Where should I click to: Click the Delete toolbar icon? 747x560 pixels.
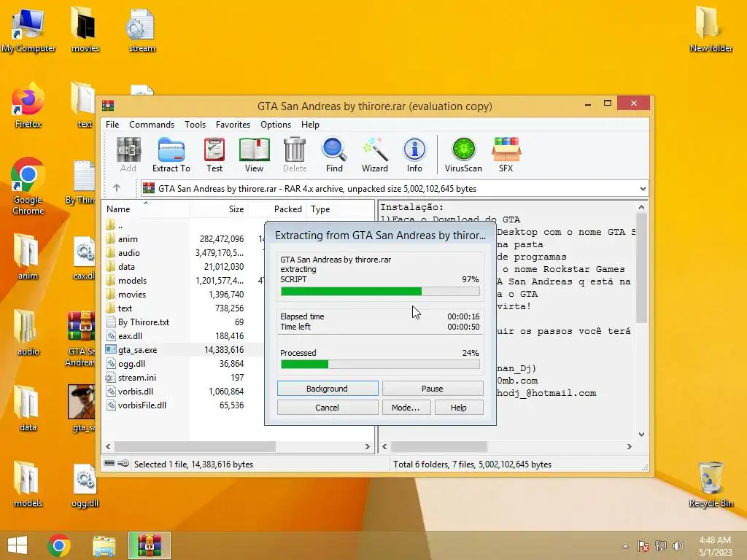[295, 155]
